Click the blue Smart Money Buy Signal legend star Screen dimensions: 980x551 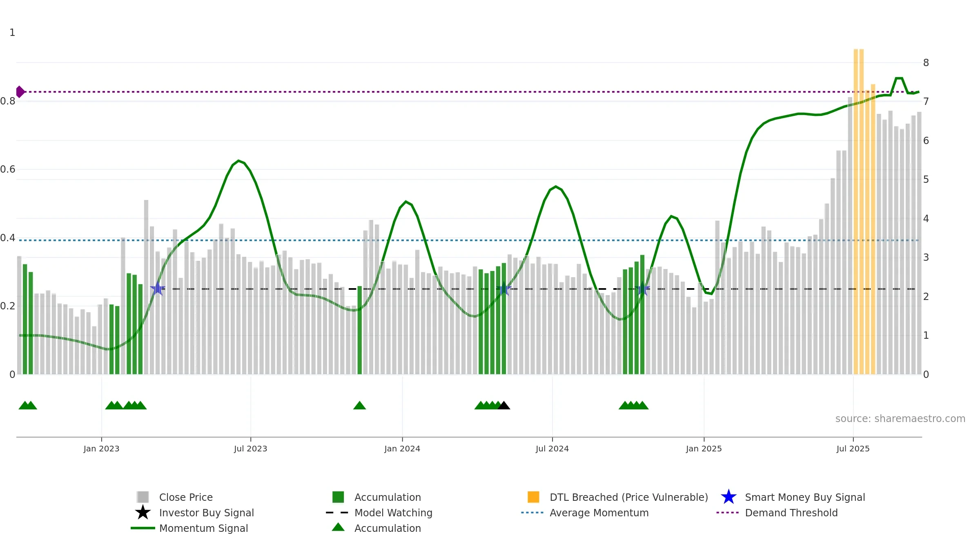728,497
